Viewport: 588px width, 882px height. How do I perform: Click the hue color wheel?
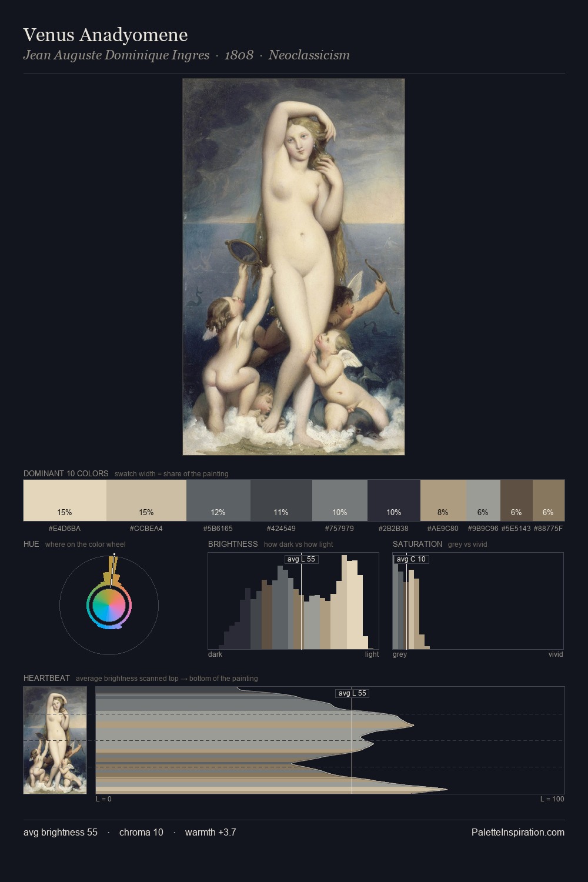[x=109, y=605]
